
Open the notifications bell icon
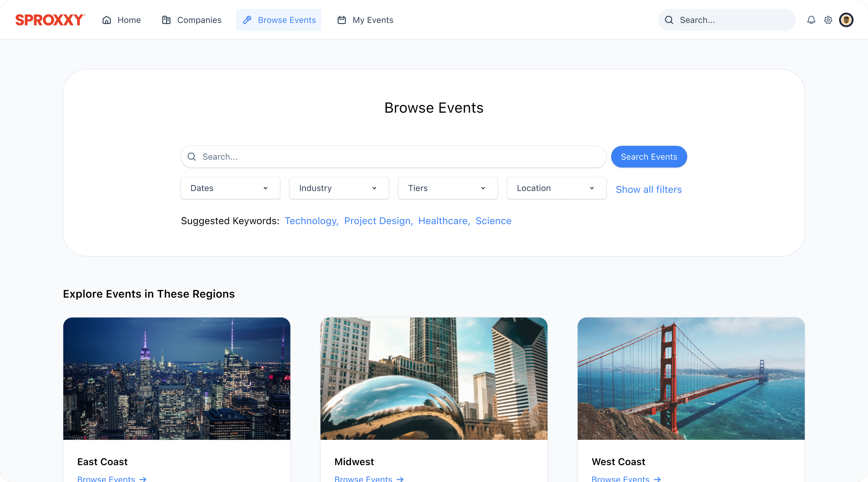coord(811,20)
